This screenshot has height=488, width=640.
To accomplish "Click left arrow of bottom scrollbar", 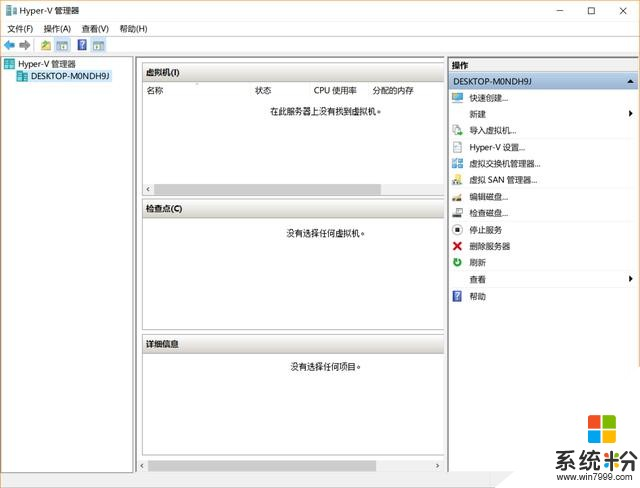I will (x=142, y=466).
